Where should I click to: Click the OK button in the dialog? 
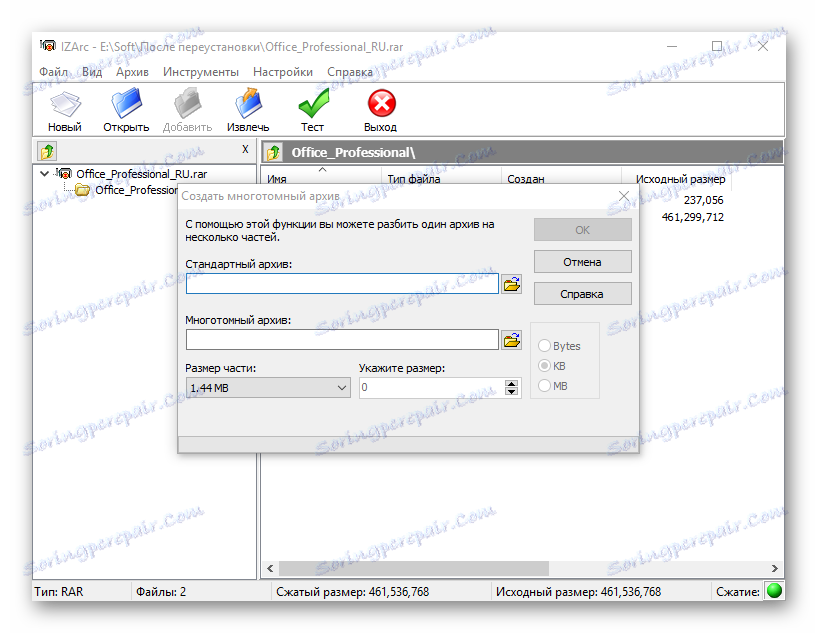pyautogui.click(x=583, y=230)
